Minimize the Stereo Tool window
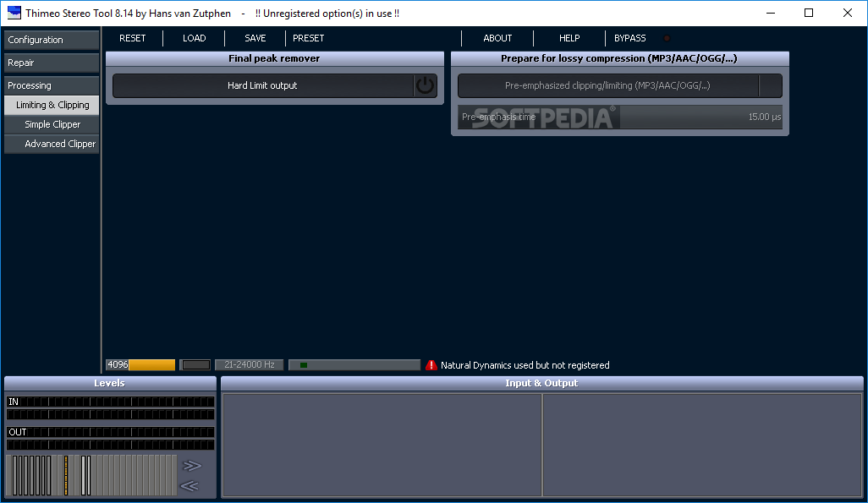Image resolution: width=868 pixels, height=503 pixels. (x=771, y=13)
